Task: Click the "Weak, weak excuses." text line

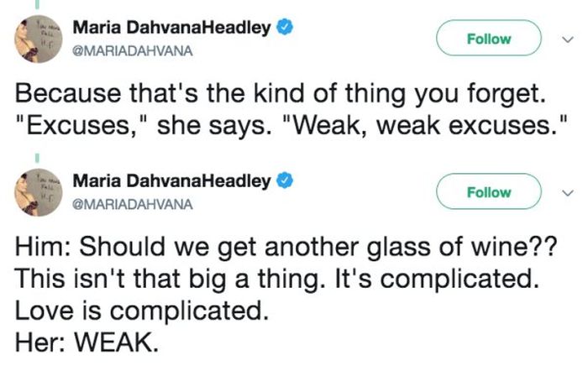Action: [428, 125]
